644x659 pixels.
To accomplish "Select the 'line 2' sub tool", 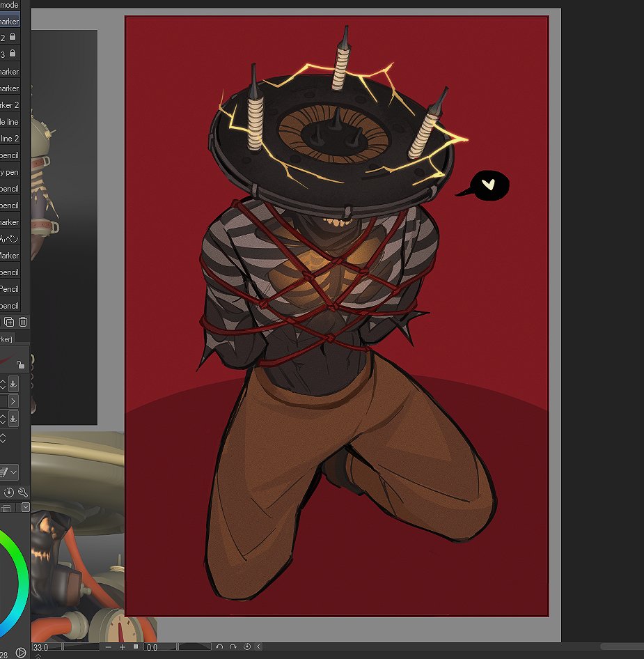I will click(x=10, y=138).
